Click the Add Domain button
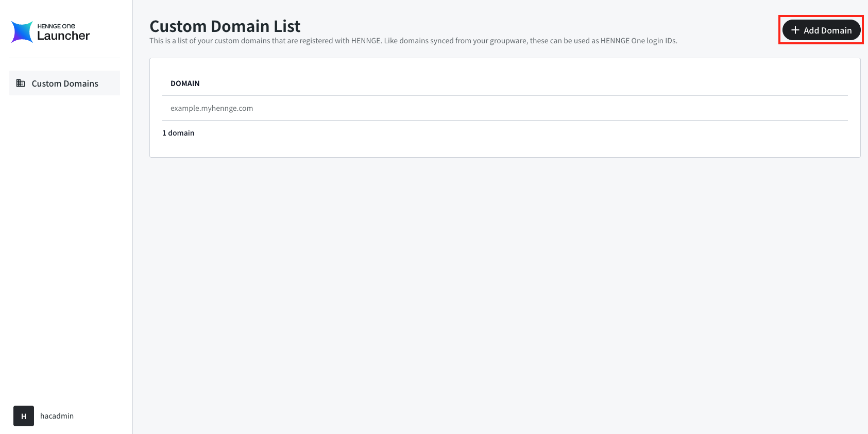The height and width of the screenshot is (434, 868). pyautogui.click(x=821, y=30)
